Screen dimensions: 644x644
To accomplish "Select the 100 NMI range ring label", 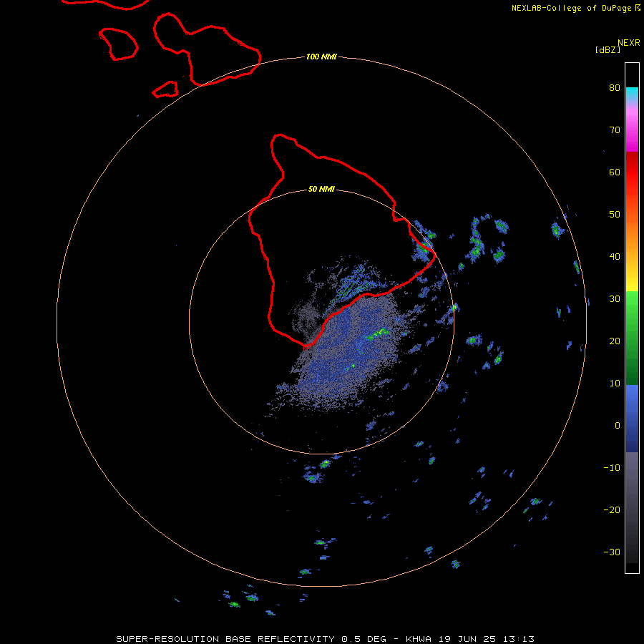I will click(321, 57).
